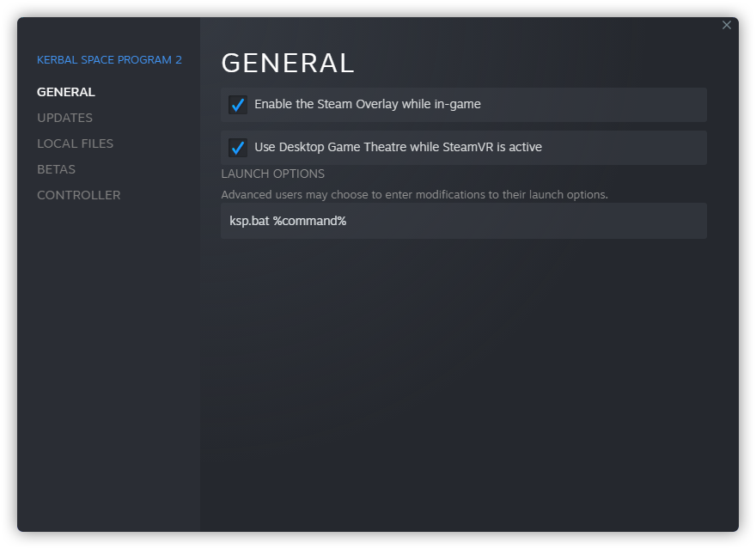Viewport: 756px width, 549px height.
Task: Focus the launch options text field
Action: click(464, 221)
